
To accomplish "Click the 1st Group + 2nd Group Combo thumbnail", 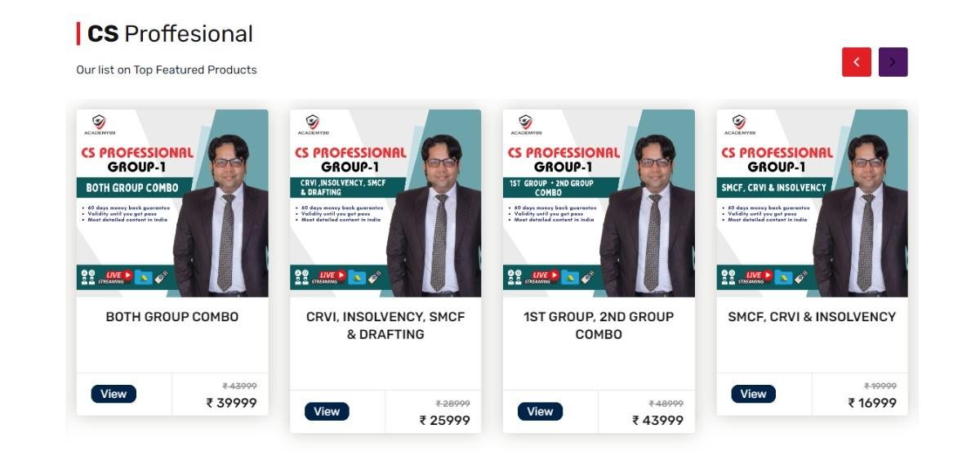I will pyautogui.click(x=599, y=203).
